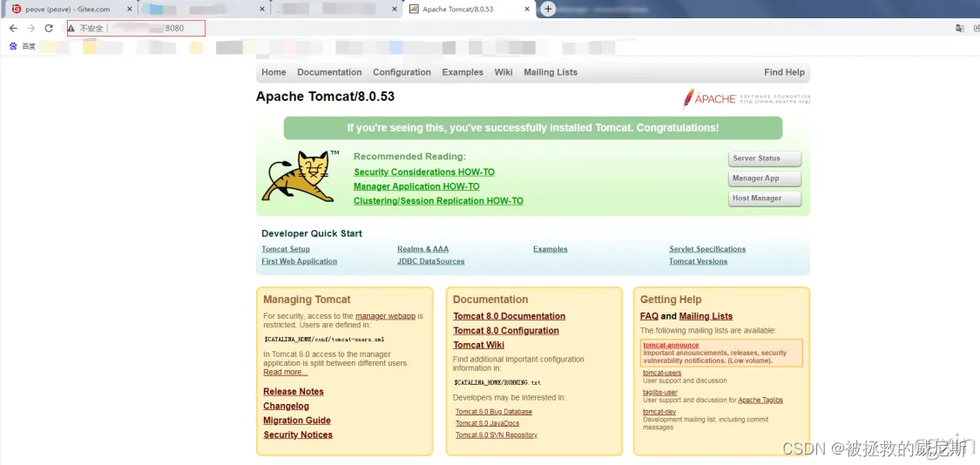Click the FAQ link in Getting Help

pyautogui.click(x=649, y=316)
